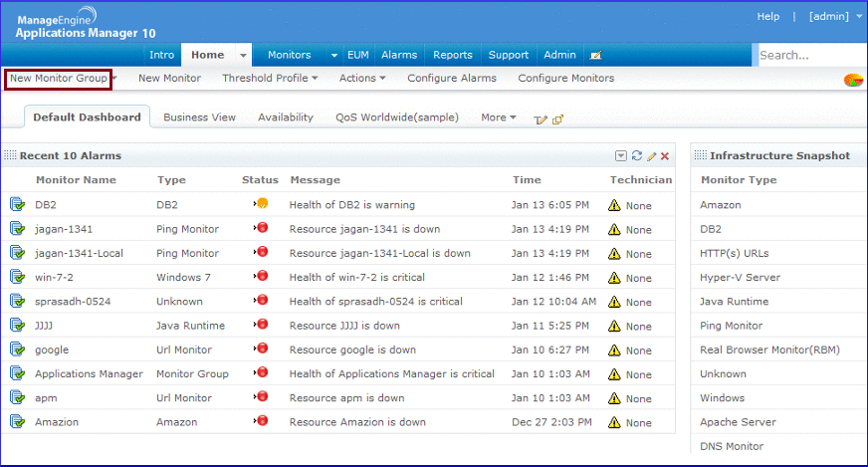
Task: Click the Java Runtime monitor type
Action: click(x=734, y=302)
